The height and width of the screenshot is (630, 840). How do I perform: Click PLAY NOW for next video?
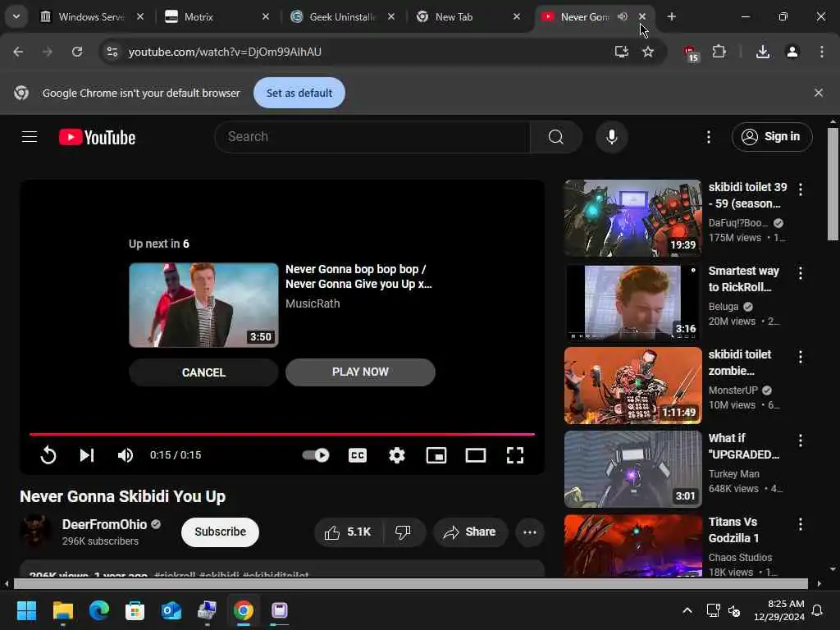coord(360,372)
